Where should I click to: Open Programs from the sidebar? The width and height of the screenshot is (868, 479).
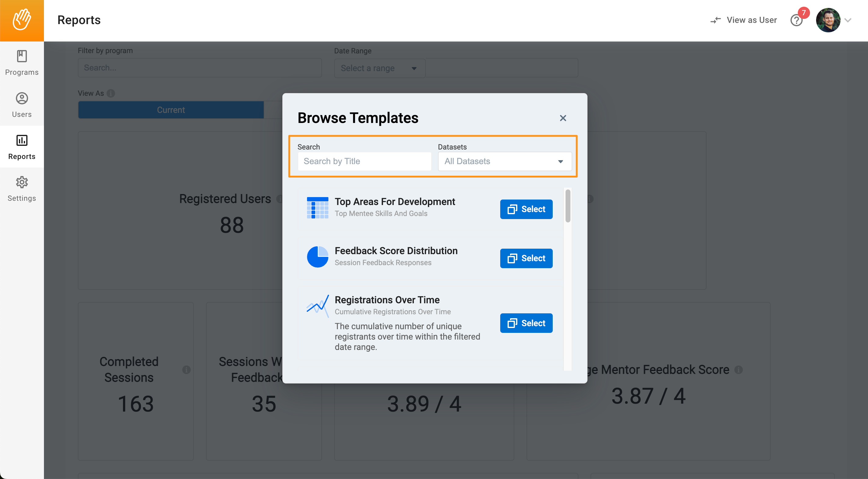click(22, 63)
